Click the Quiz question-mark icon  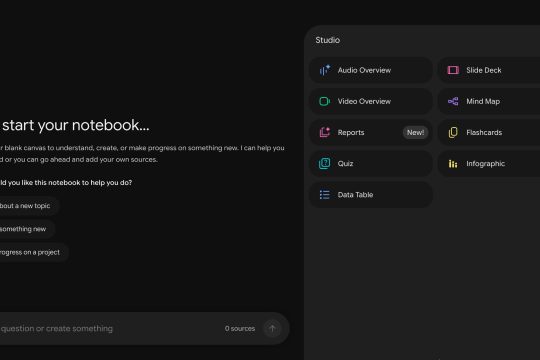pyautogui.click(x=324, y=163)
